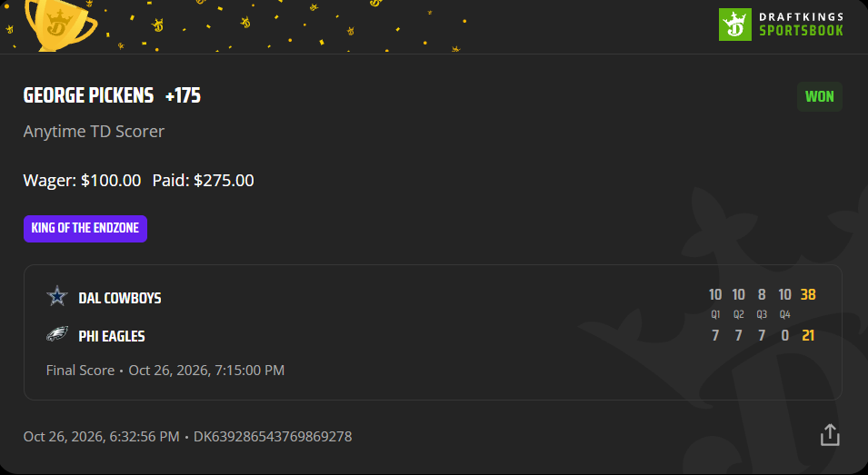Click the Q4 quarter label
Viewport: 868px width, 475px height.
(x=785, y=314)
